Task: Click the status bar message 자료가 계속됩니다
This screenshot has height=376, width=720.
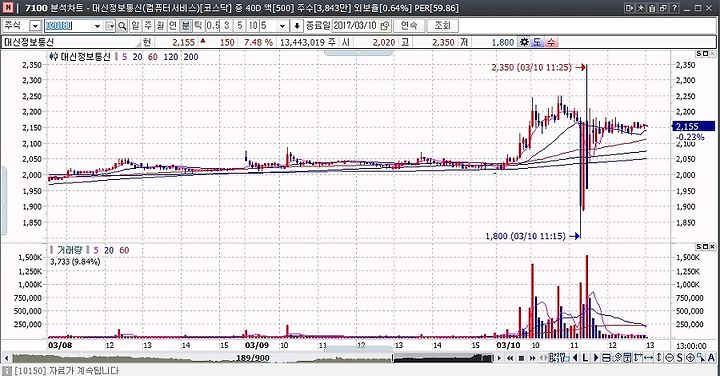Action: (x=84, y=370)
